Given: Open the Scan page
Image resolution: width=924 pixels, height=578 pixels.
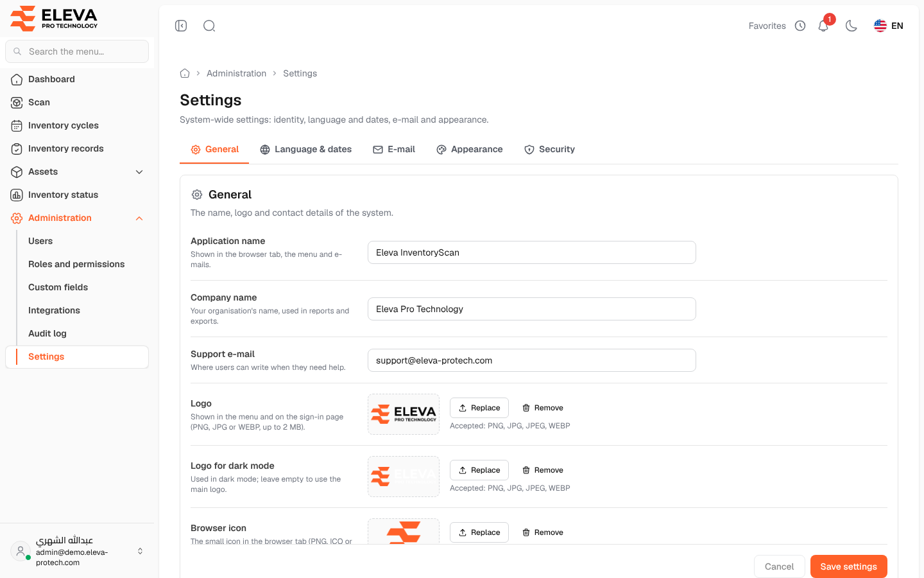Looking at the screenshot, I should pos(77,102).
